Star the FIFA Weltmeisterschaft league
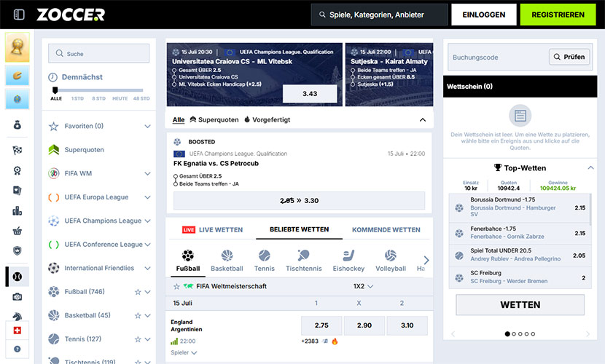The image size is (605, 364). [176, 286]
